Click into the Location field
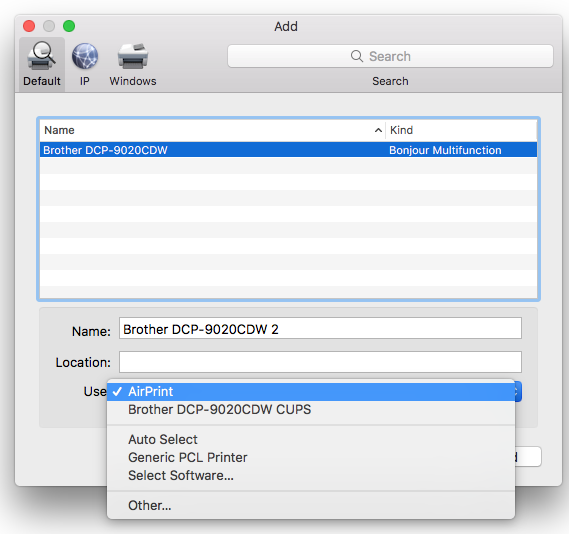Screen dimensions: 569x534 (x=320, y=362)
